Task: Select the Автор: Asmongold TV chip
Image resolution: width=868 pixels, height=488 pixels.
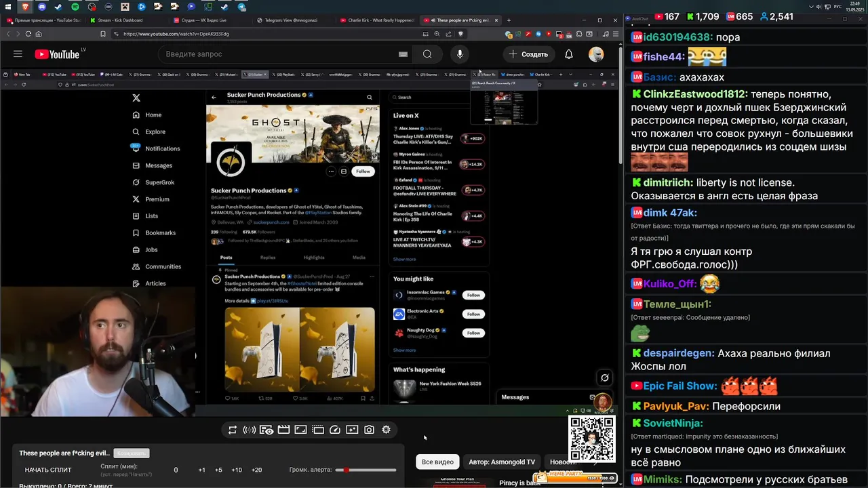Action: pos(502,462)
